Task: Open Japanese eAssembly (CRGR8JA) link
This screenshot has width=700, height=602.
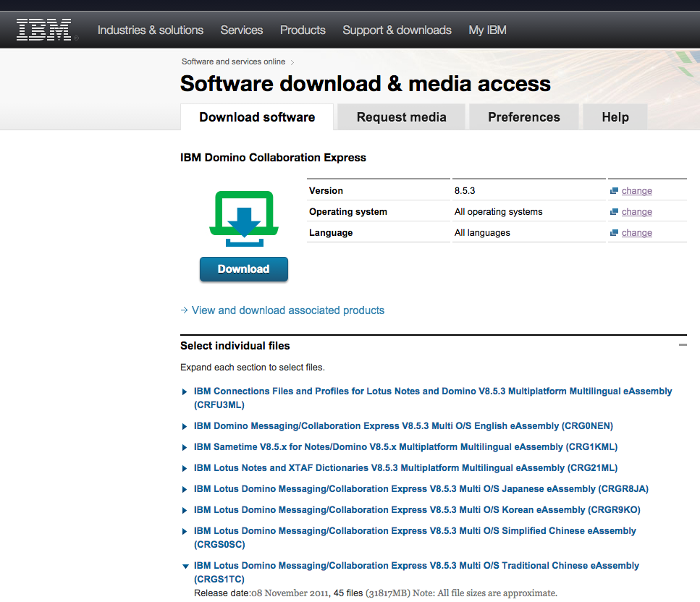Action: pyautogui.click(x=421, y=489)
